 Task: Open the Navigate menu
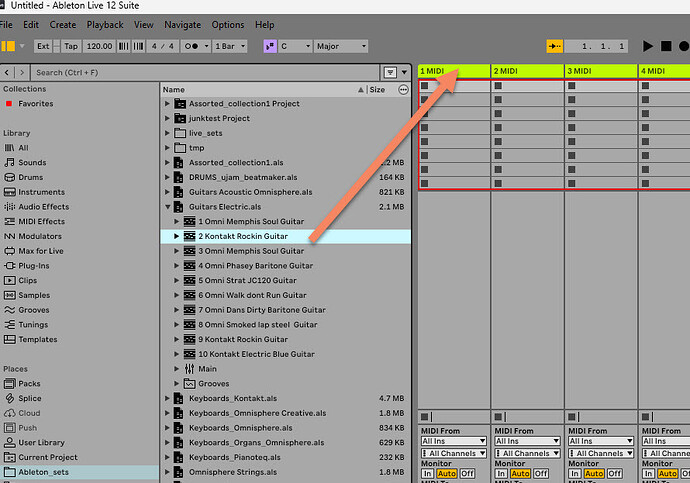pyautogui.click(x=182, y=25)
